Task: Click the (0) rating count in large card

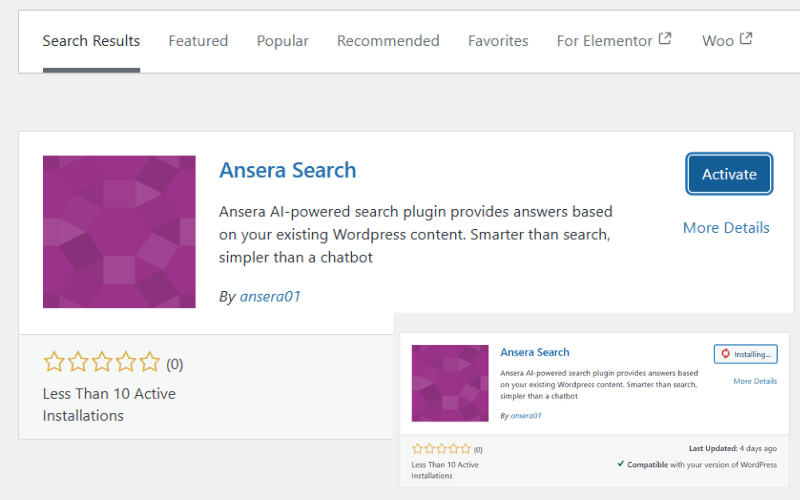Action: [x=174, y=364]
